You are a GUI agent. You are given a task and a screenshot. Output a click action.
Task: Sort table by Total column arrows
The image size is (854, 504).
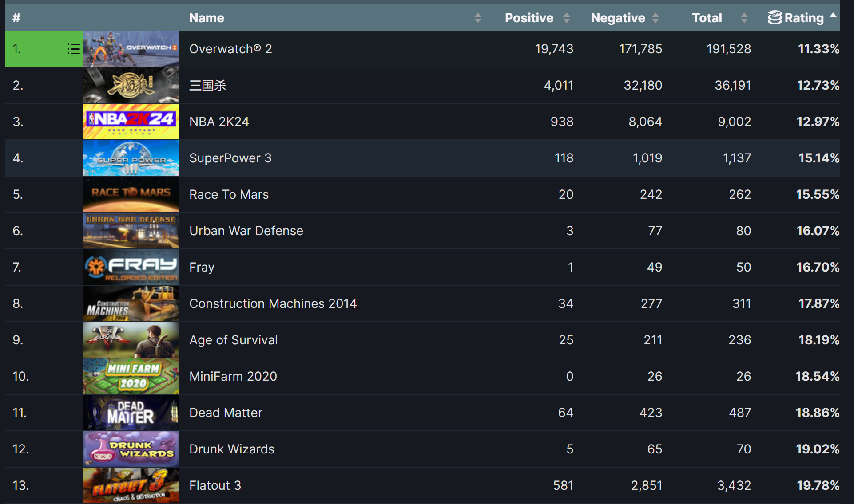click(x=744, y=18)
